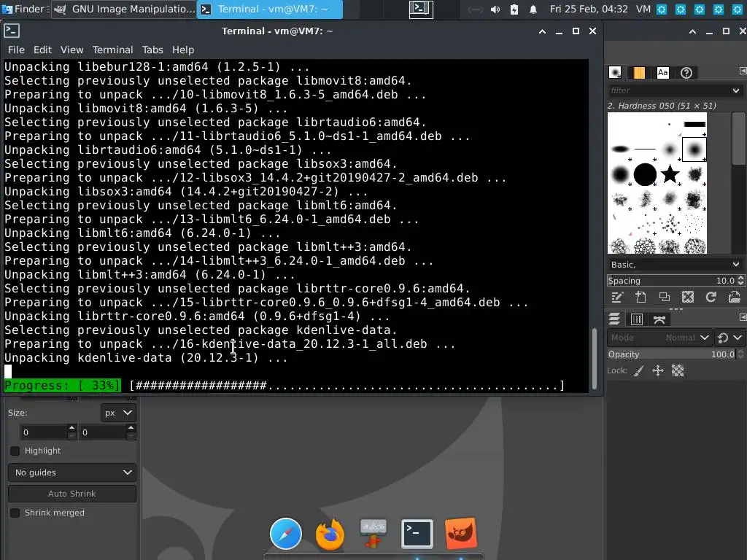Switch to the Layers tab icon

[614, 319]
